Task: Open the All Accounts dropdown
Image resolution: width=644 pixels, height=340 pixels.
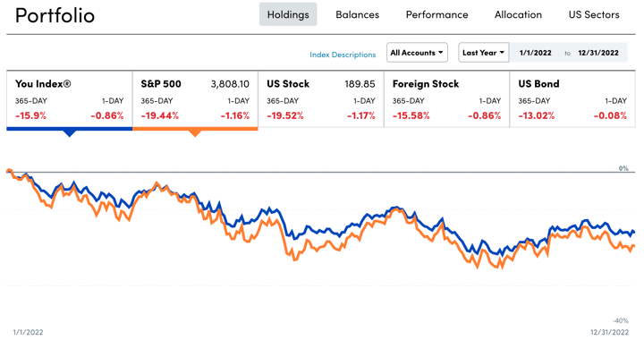Action: point(417,53)
